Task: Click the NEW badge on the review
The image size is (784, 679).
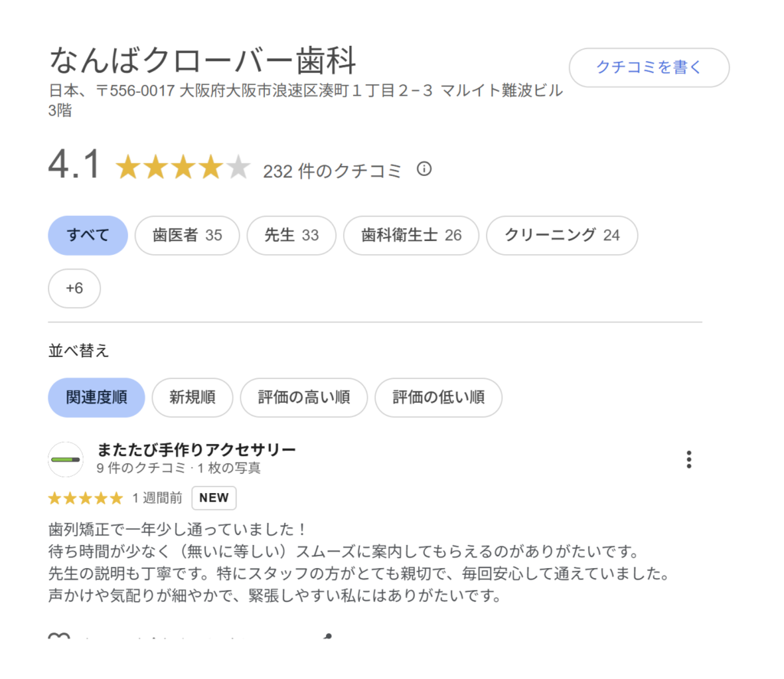Action: pos(214,498)
